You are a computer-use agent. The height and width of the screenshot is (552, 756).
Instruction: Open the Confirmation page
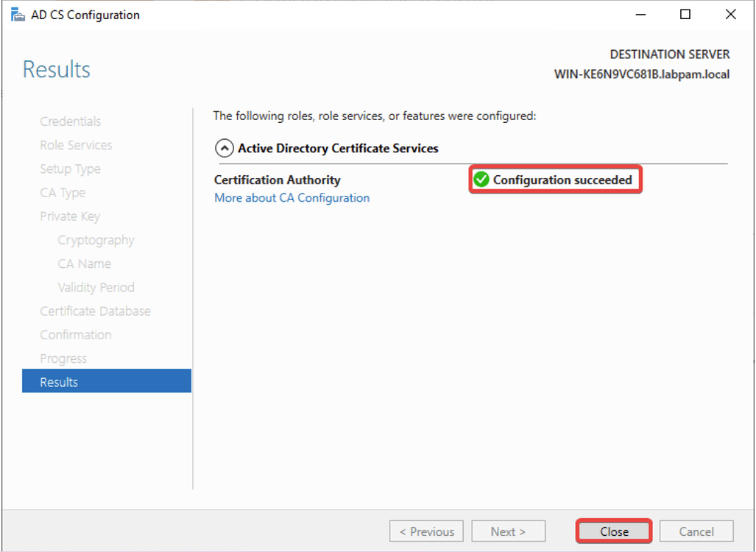tap(76, 334)
